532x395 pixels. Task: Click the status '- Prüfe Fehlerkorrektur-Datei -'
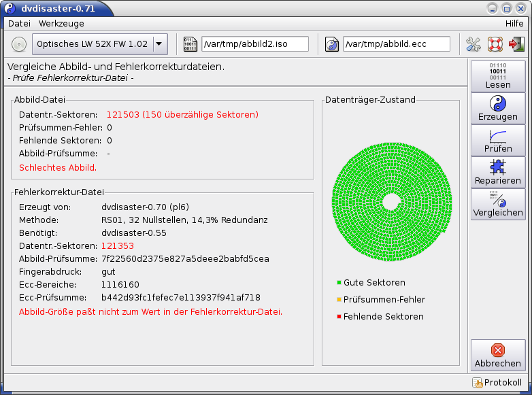[71, 78]
